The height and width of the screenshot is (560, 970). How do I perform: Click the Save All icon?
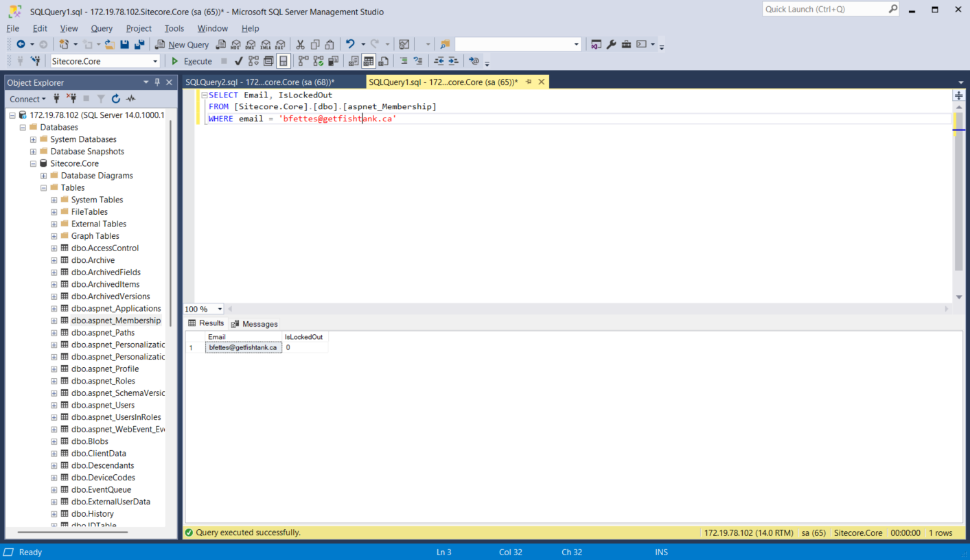139,44
